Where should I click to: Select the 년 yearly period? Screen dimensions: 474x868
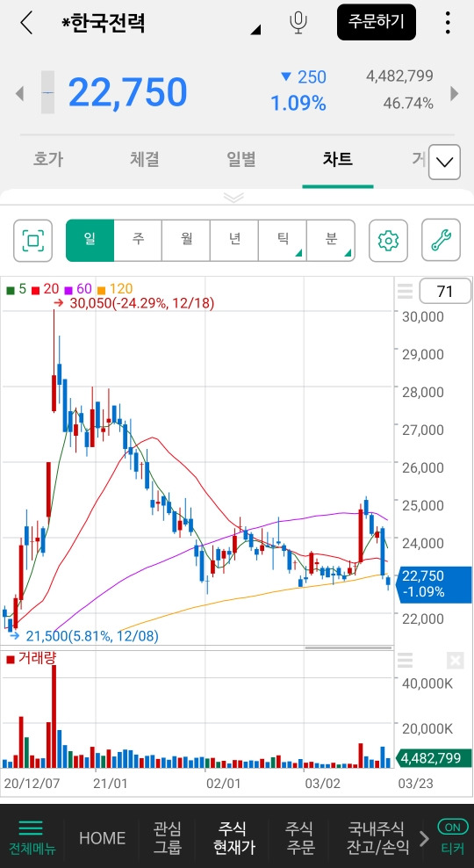coord(234,240)
